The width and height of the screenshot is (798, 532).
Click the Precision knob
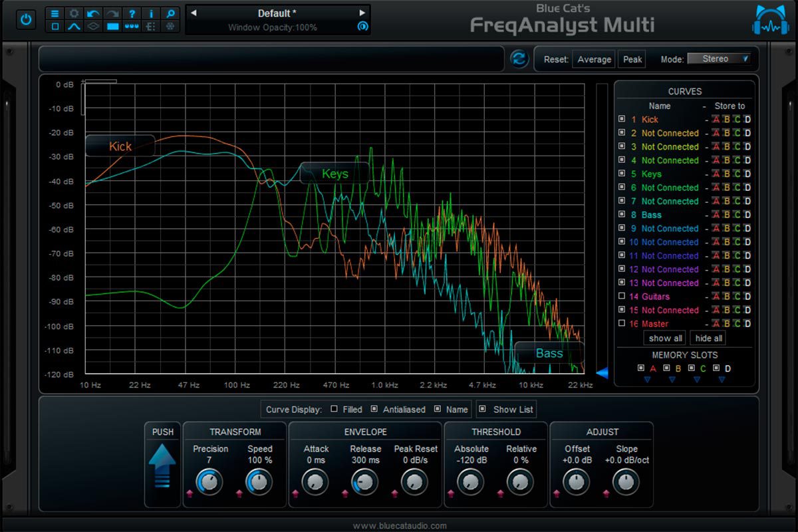click(x=210, y=481)
